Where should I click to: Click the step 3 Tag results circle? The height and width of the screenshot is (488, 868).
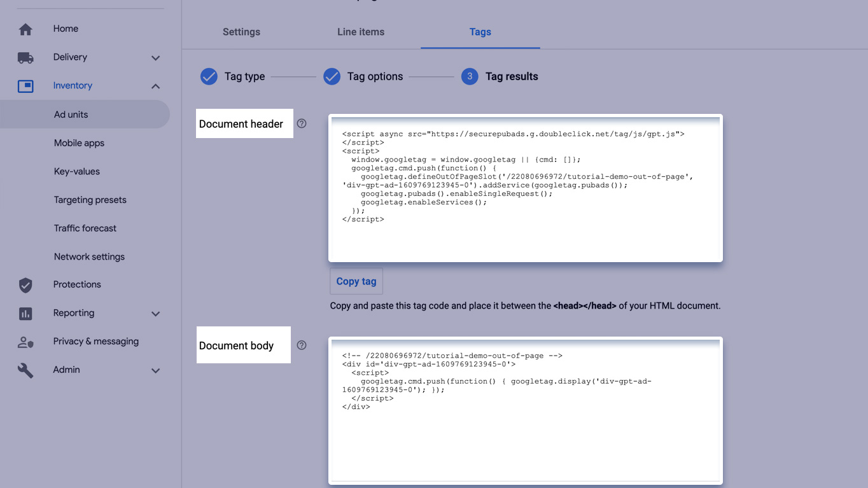(470, 76)
